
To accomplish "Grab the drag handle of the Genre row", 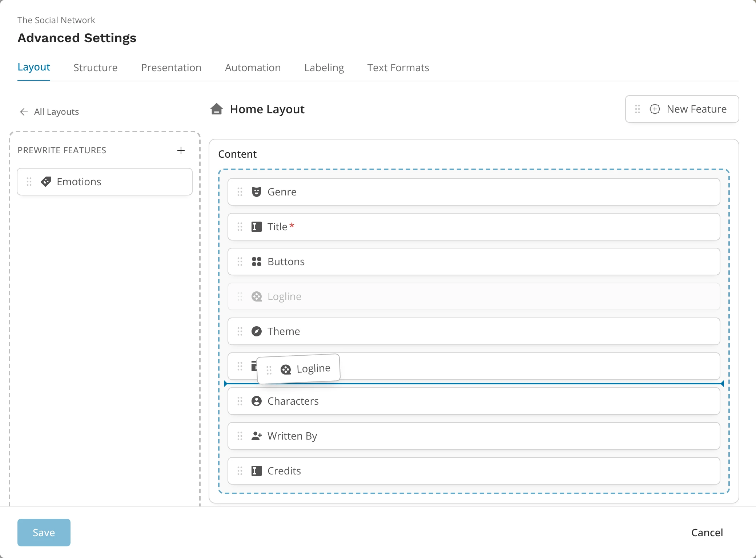I will pyautogui.click(x=240, y=192).
